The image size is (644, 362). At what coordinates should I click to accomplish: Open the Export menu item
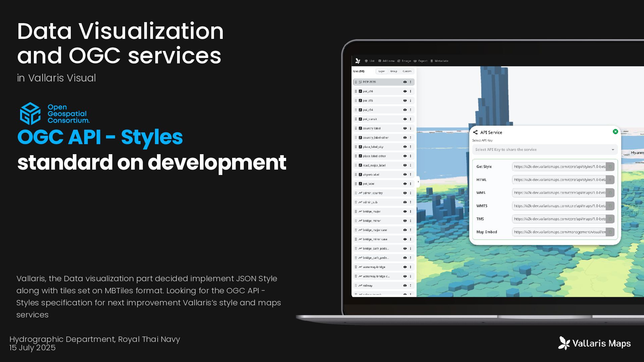[x=420, y=61]
